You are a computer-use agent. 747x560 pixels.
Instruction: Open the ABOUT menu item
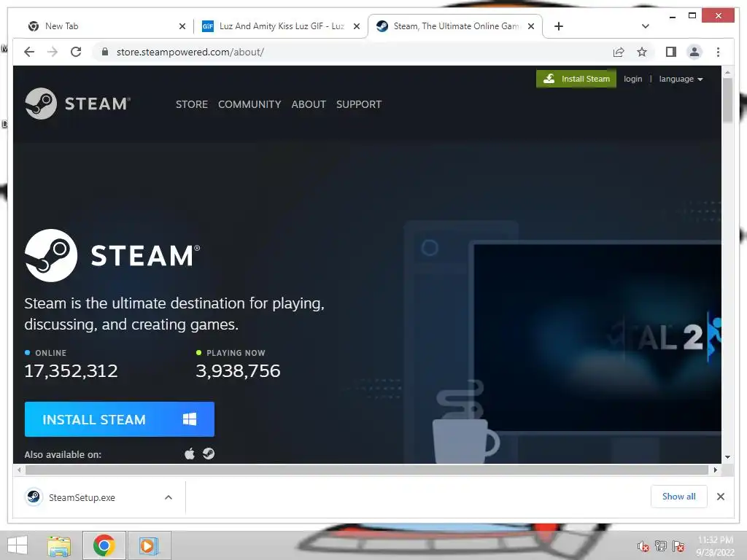click(x=309, y=104)
